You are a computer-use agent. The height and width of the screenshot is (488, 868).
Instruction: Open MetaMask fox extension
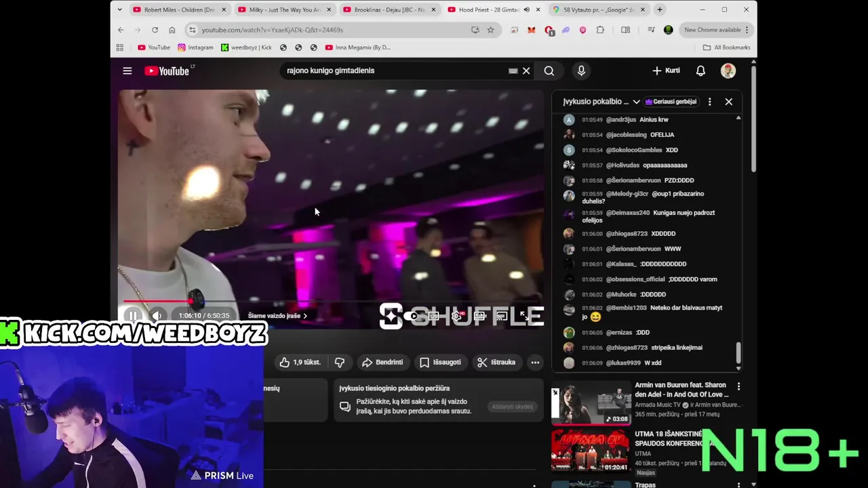coord(532,30)
